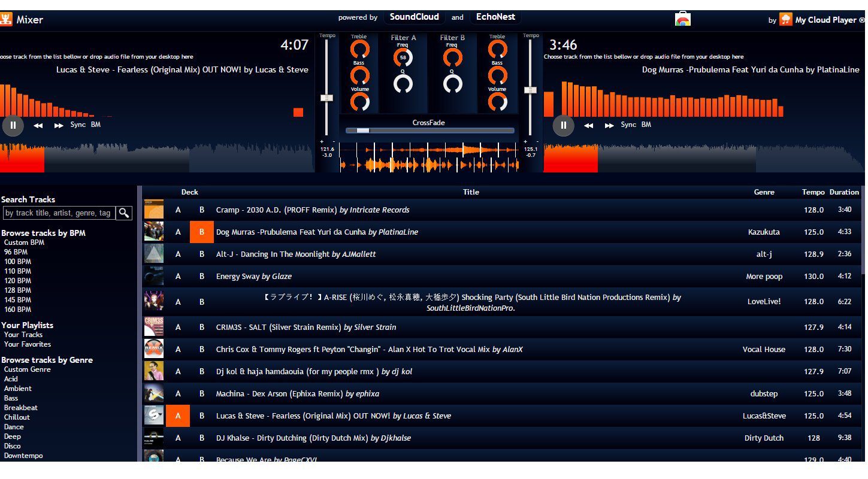868x479 pixels.
Task: Load CRIM3S - SALT to deck A
Action: pos(178,328)
